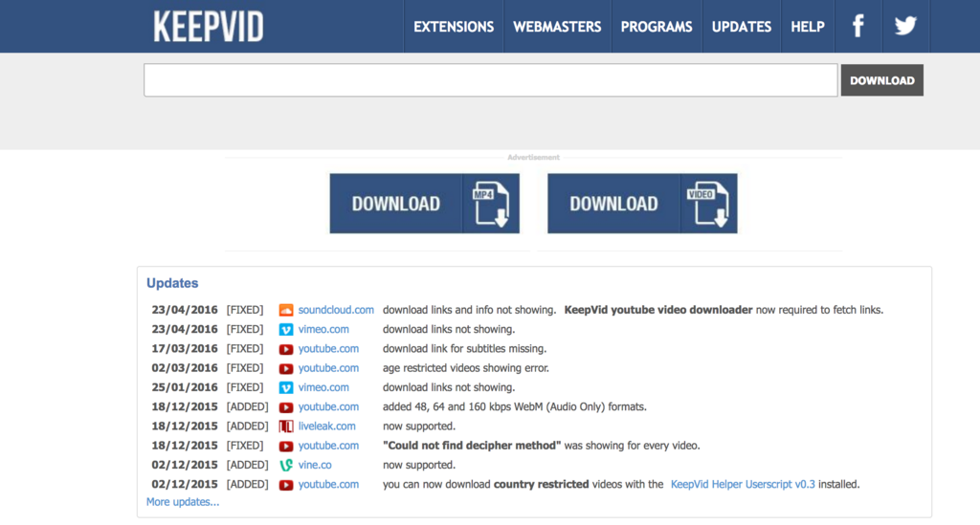Click YouTube icon beside WebM formats update
980x525 pixels.
285,407
